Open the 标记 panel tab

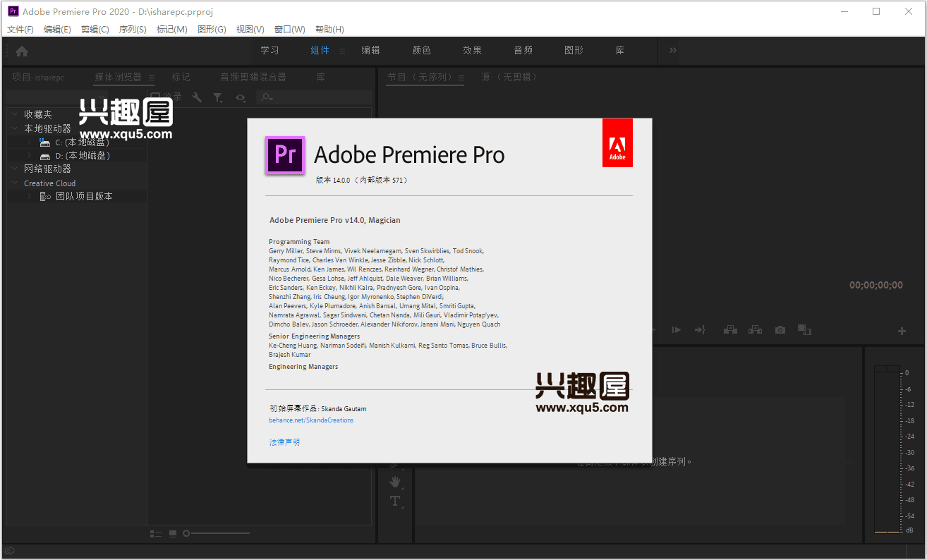click(x=181, y=78)
